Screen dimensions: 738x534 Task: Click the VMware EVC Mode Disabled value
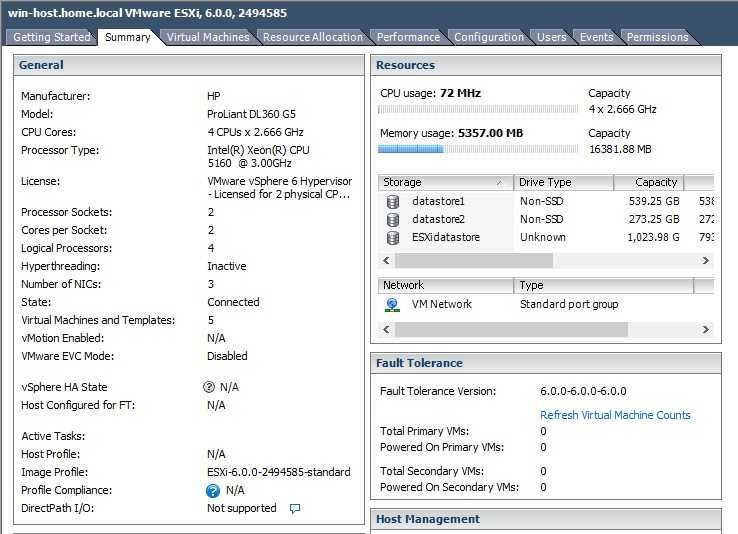pos(227,356)
